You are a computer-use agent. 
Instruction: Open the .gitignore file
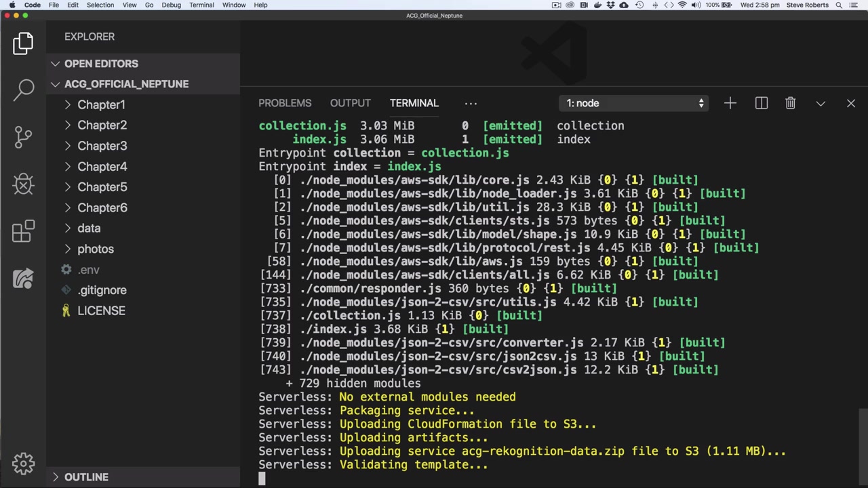click(x=102, y=290)
